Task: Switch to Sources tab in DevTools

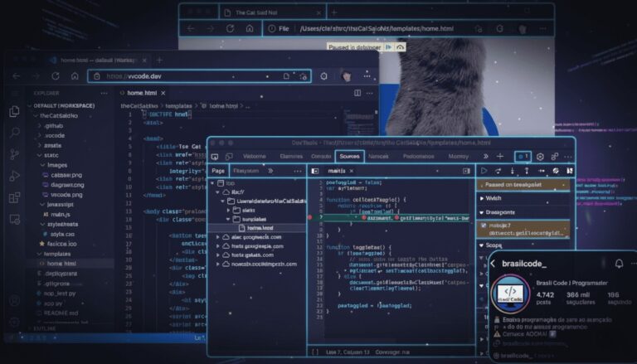Action: pyautogui.click(x=349, y=157)
